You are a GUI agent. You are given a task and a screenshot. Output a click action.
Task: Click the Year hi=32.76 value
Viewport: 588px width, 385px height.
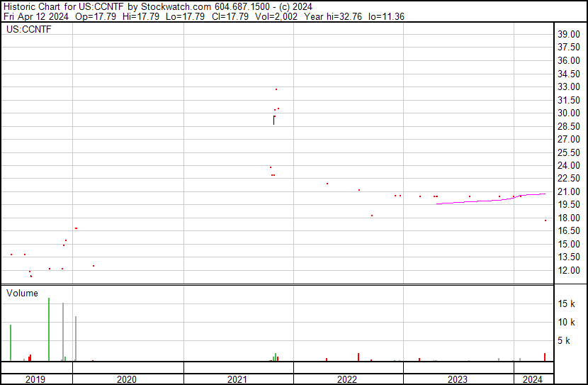[x=333, y=16]
